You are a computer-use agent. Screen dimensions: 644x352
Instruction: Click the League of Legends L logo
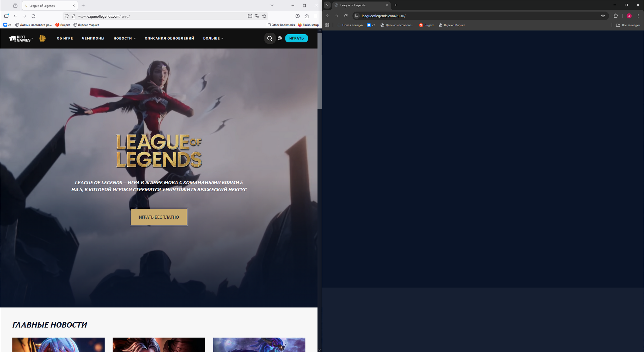click(x=42, y=38)
